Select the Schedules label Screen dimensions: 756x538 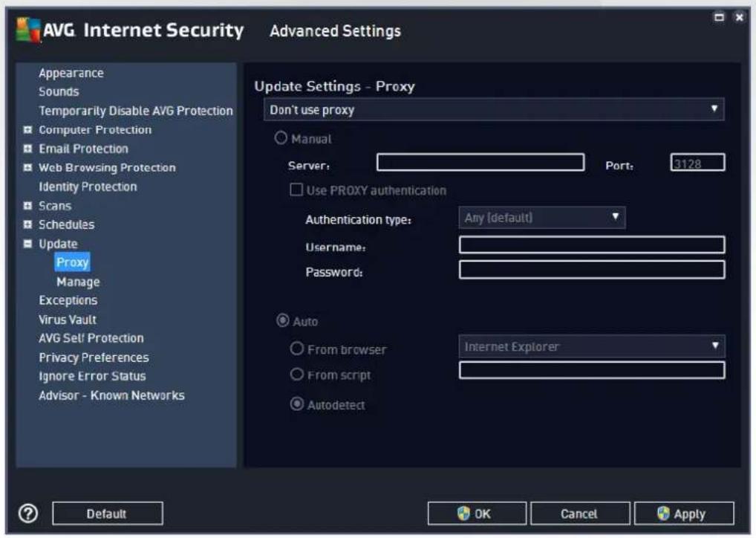point(67,224)
